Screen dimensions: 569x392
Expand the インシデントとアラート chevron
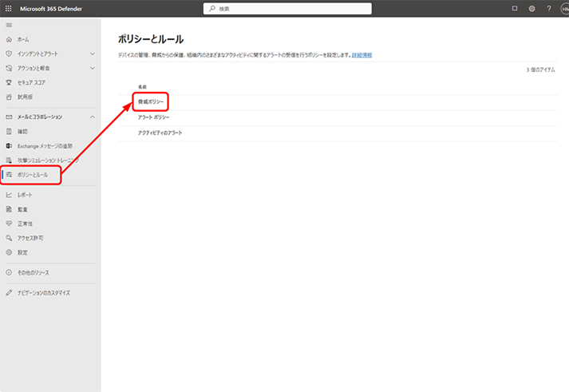click(x=92, y=53)
